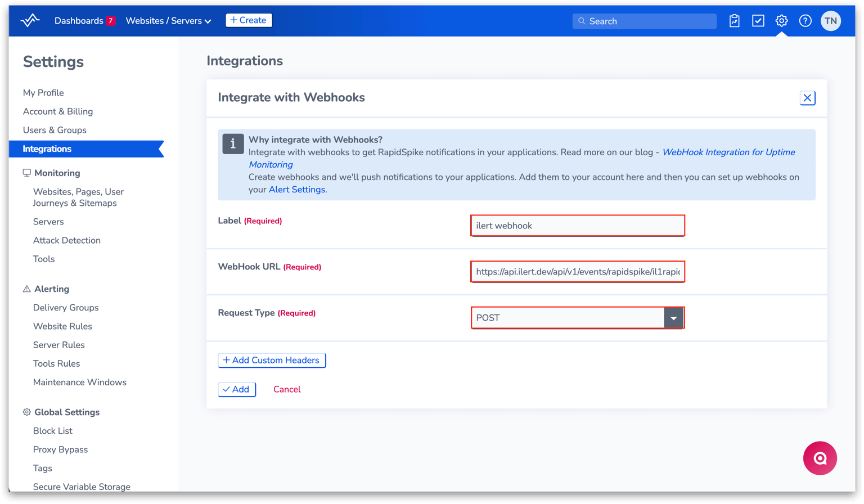This screenshot has height=504, width=864.
Task: Open the checklist tasks icon
Action: 758,21
